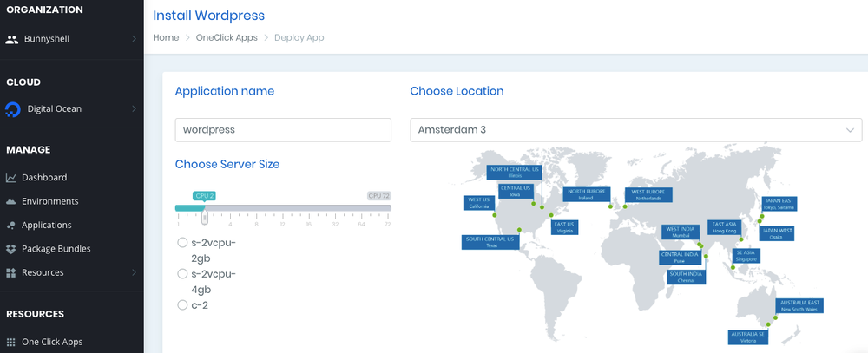Click the Japan East Tokyo map label
The height and width of the screenshot is (353, 868).
pyautogui.click(x=779, y=204)
